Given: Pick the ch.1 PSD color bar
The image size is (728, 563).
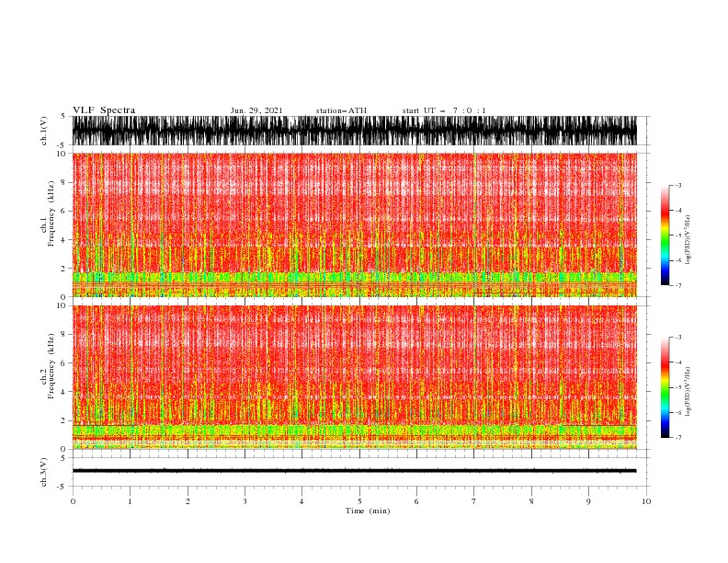Looking at the screenshot, I should 665,236.
